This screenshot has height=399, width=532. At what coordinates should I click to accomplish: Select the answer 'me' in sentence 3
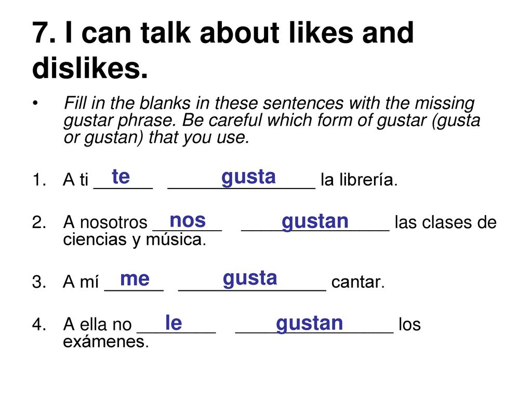tap(135, 279)
